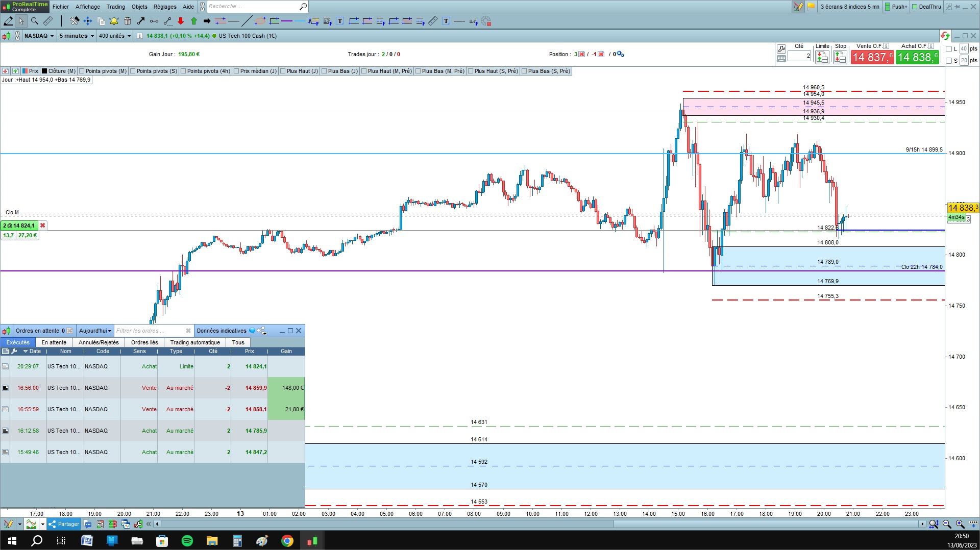Select the black right arrow tool
Viewport: 980px width, 550px height.
click(207, 21)
